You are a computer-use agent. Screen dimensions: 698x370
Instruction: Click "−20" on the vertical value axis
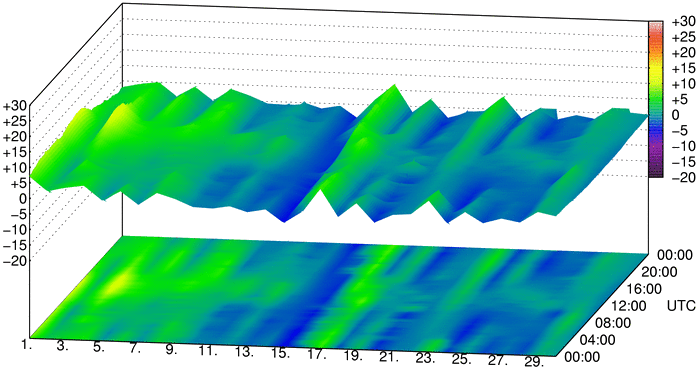[16, 260]
